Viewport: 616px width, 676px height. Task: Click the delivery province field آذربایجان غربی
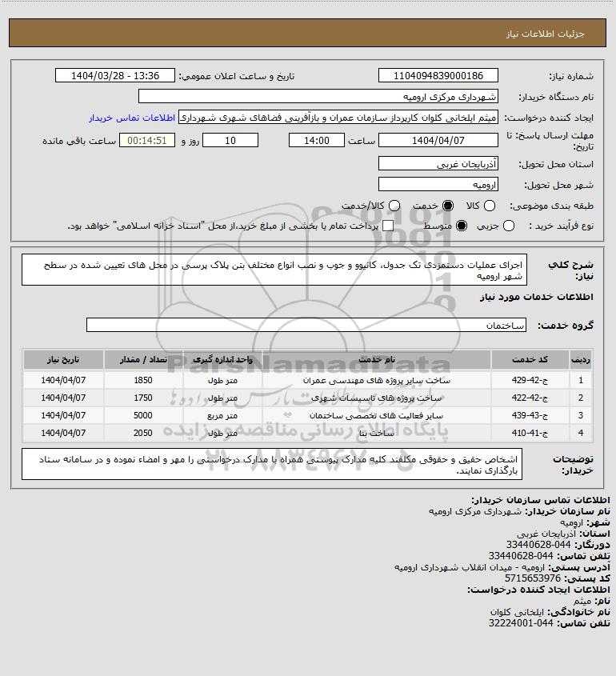point(438,163)
